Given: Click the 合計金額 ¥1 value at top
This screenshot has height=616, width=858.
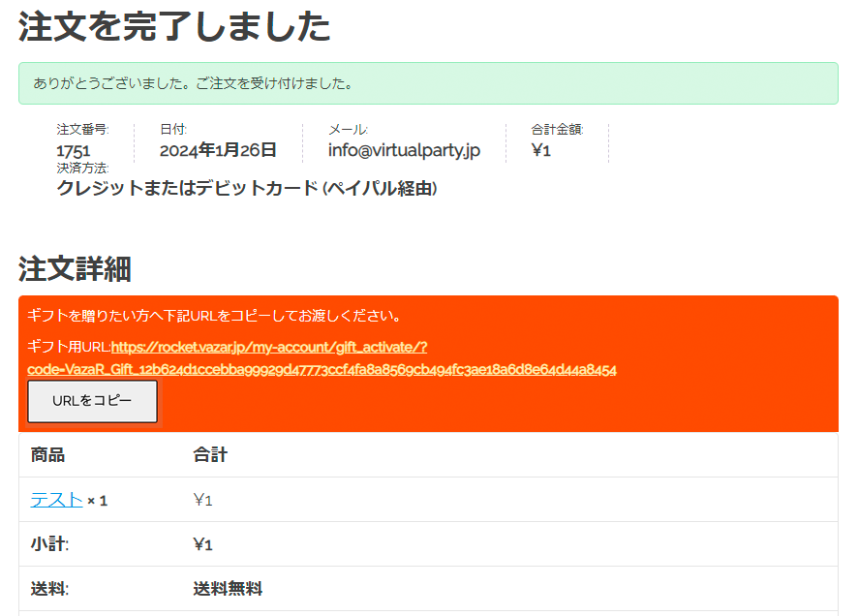Looking at the screenshot, I should (x=540, y=150).
